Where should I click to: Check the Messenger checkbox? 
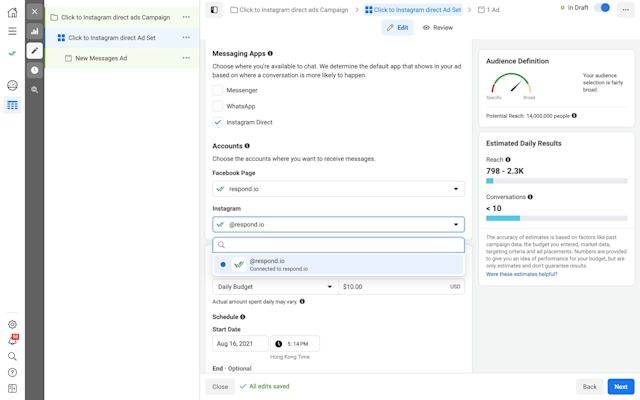pos(218,90)
